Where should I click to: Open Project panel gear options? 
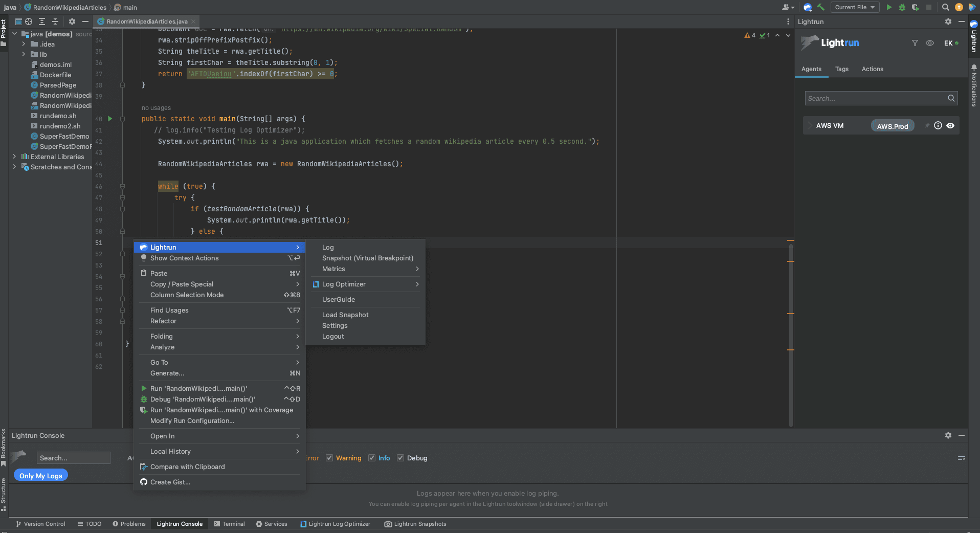click(72, 21)
